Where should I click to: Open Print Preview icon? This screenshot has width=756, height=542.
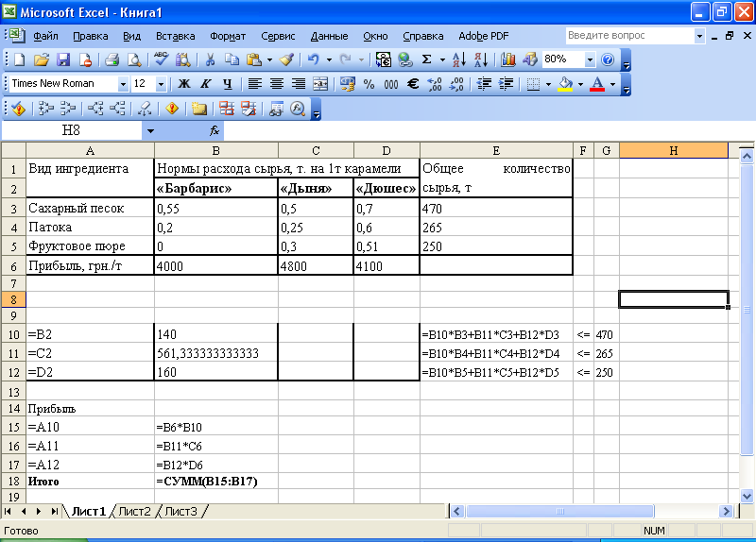pos(134,59)
